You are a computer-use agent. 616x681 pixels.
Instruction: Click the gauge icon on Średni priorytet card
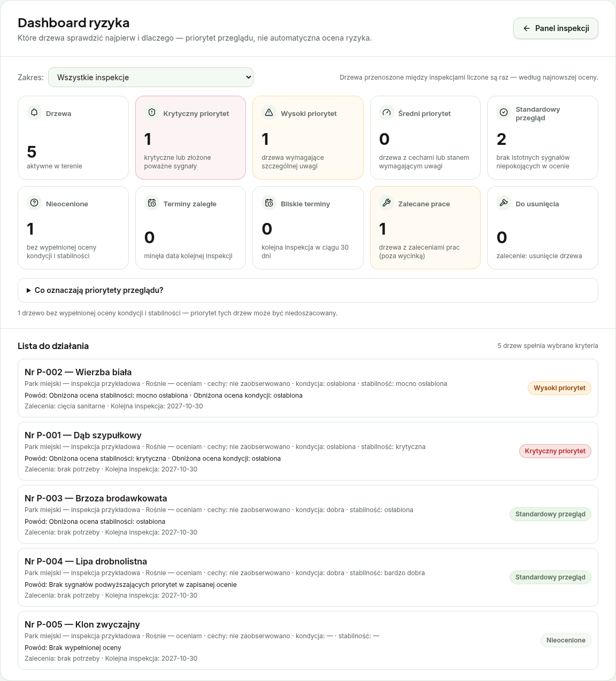387,113
